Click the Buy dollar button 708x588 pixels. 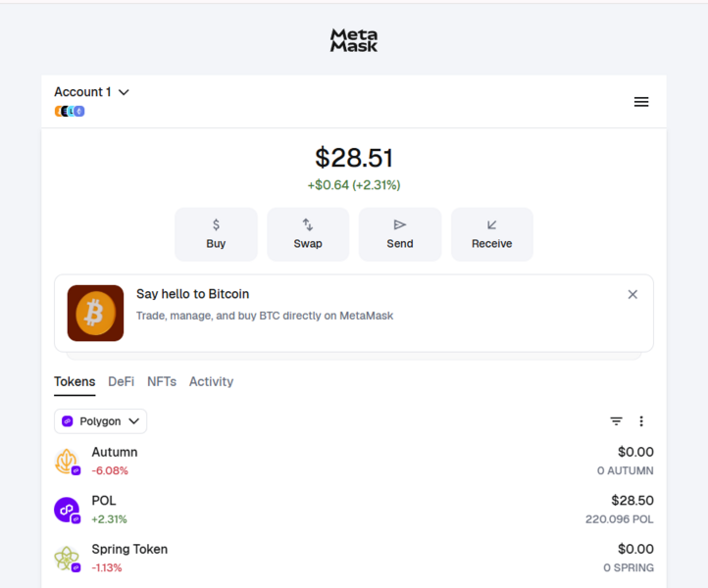(216, 234)
